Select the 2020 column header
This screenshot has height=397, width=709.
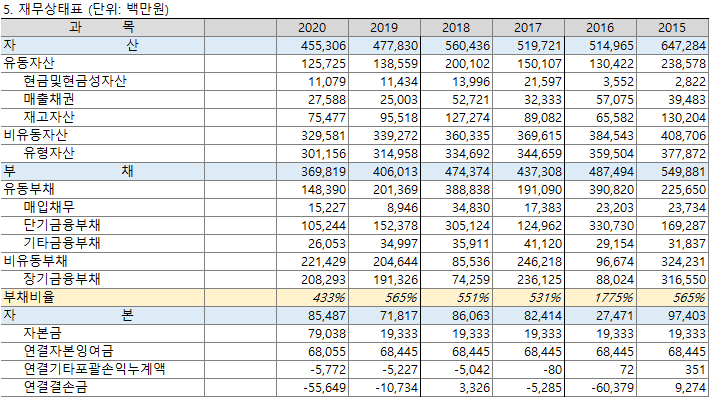coord(312,28)
